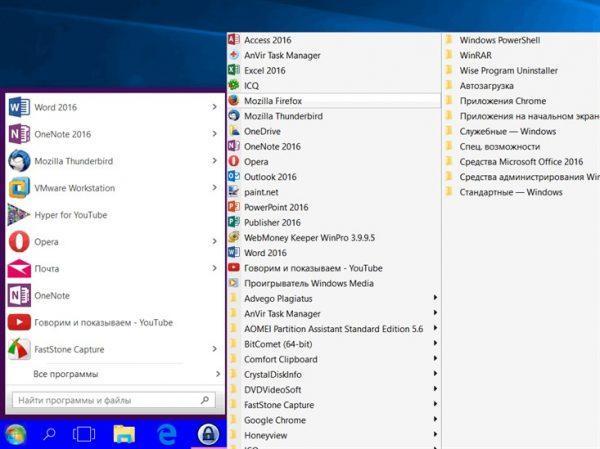Click the OneDrive icon in programs list
600x449 pixels.
pos(234,131)
